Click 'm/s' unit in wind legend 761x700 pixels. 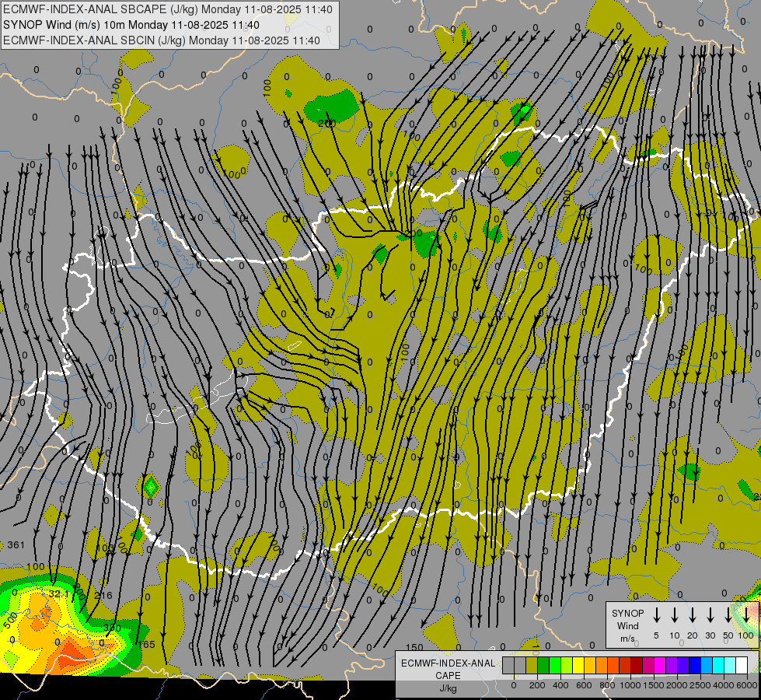pos(627,639)
